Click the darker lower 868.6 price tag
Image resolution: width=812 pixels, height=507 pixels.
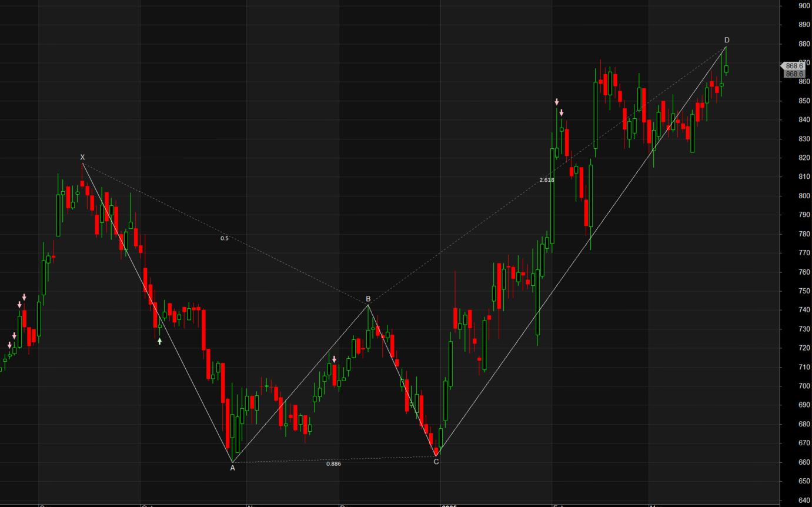[794, 74]
